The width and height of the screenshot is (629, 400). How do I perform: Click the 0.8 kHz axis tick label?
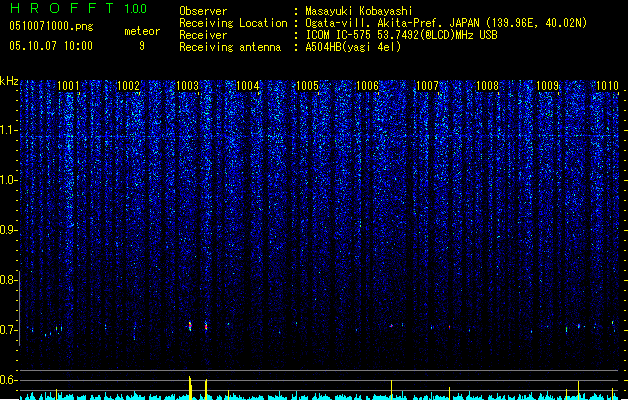(x=8, y=280)
